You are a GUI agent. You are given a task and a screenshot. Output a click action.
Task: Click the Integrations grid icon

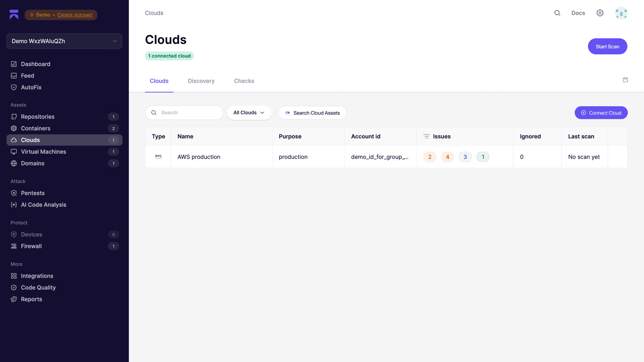[14, 276]
